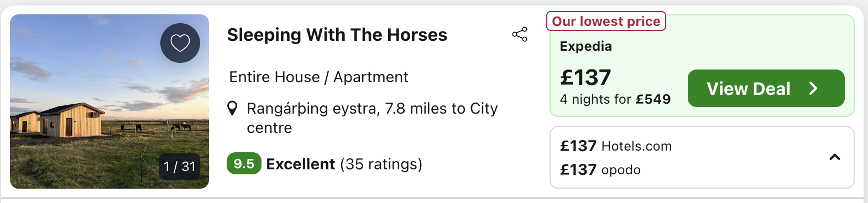Click the Our lowest price badge
Image resolution: width=868 pixels, height=203 pixels.
point(606,21)
